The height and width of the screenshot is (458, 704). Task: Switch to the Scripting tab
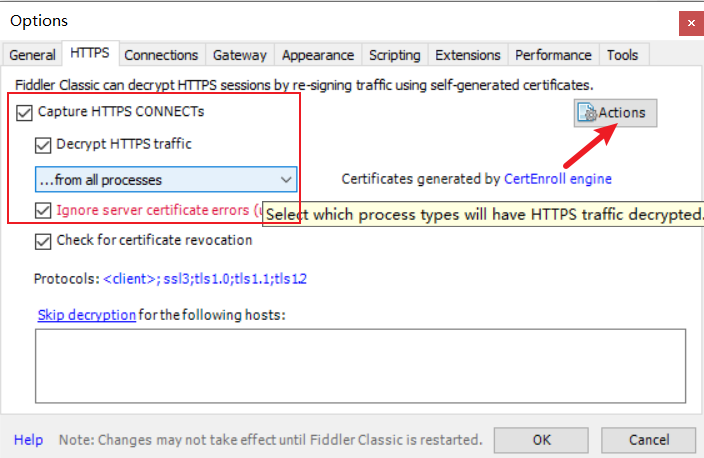(394, 55)
